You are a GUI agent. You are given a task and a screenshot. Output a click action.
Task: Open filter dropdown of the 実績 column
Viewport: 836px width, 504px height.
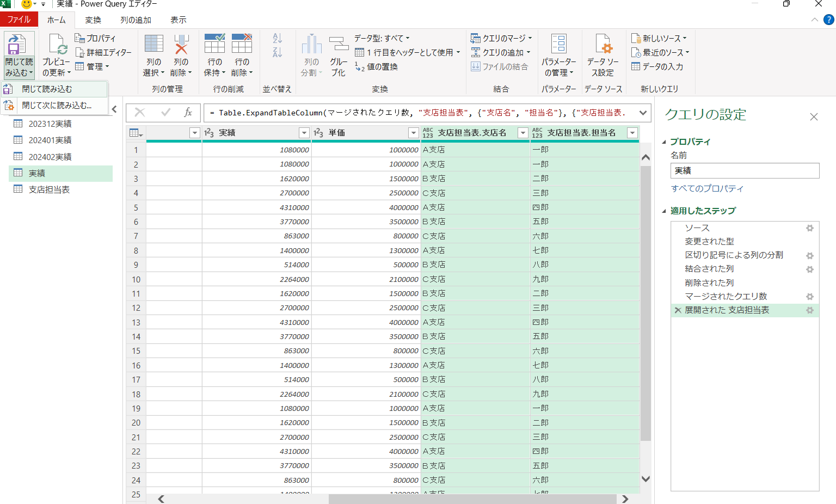point(304,133)
